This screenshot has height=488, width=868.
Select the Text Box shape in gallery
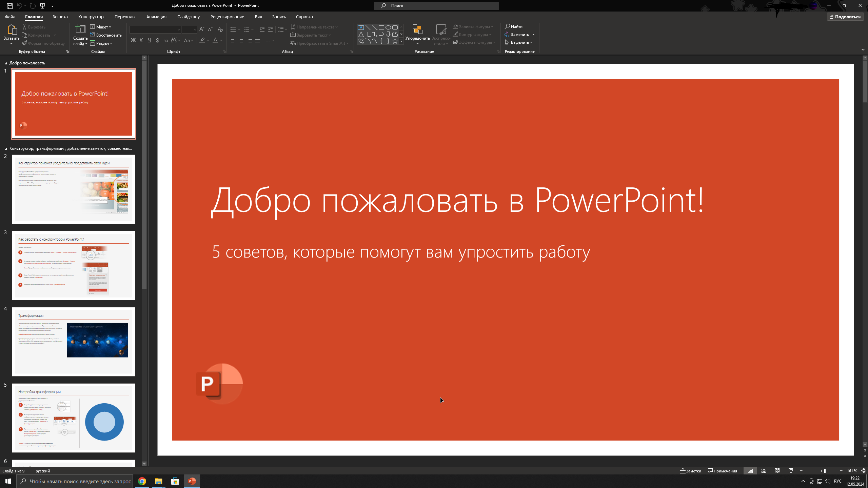(361, 27)
